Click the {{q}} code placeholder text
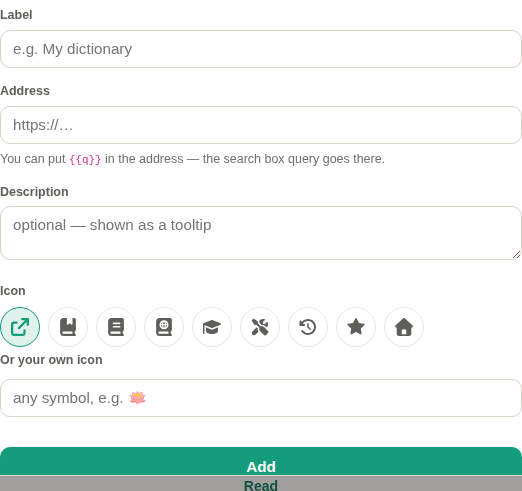 85,159
